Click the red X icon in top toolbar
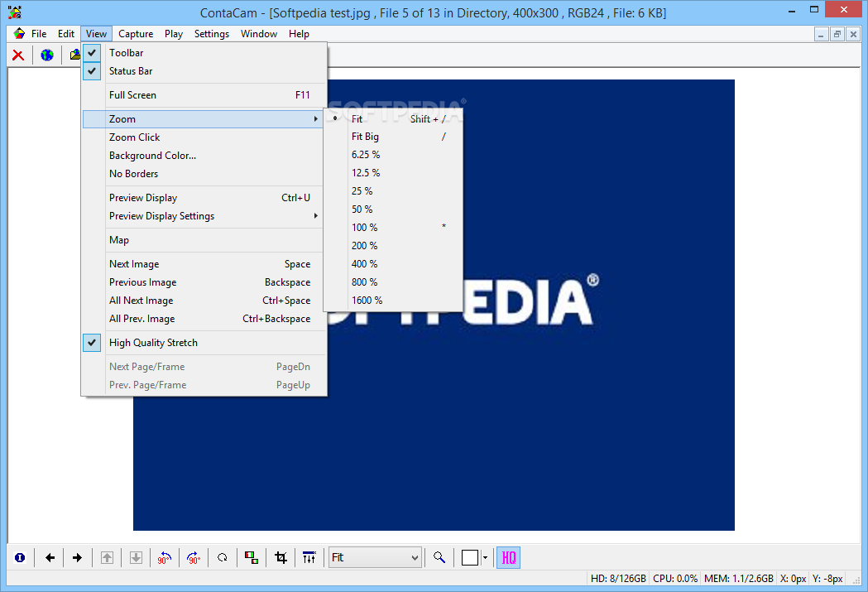This screenshot has width=868, height=592. (x=18, y=55)
